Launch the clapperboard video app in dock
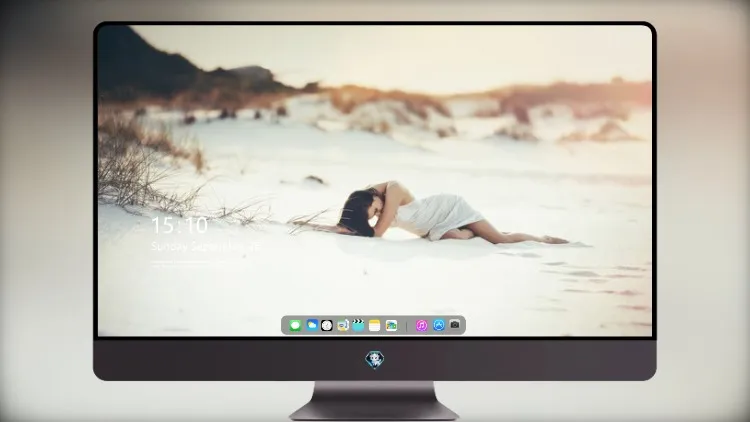Viewport: 750px width, 422px height. point(358,325)
